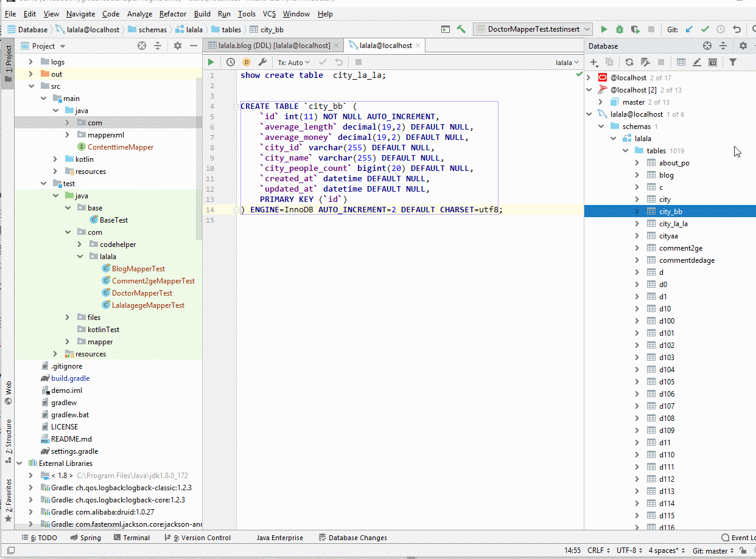Select the filter icon in Database panel

(x=732, y=61)
